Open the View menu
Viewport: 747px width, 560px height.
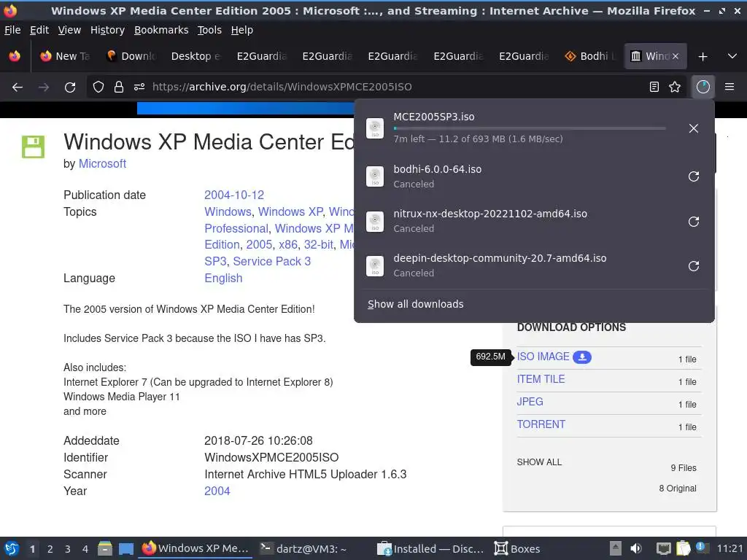(69, 30)
